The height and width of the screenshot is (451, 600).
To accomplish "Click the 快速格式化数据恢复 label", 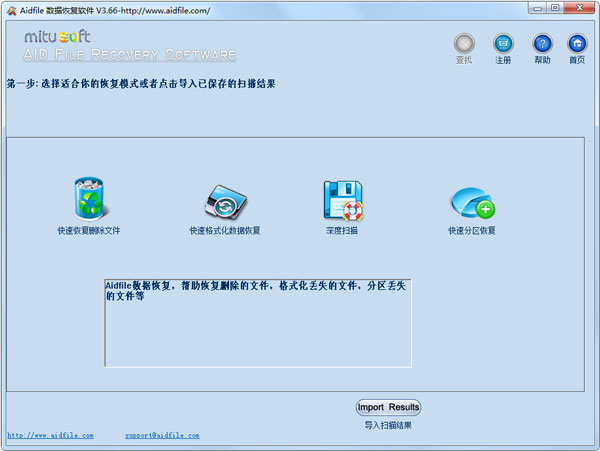I will [x=225, y=230].
